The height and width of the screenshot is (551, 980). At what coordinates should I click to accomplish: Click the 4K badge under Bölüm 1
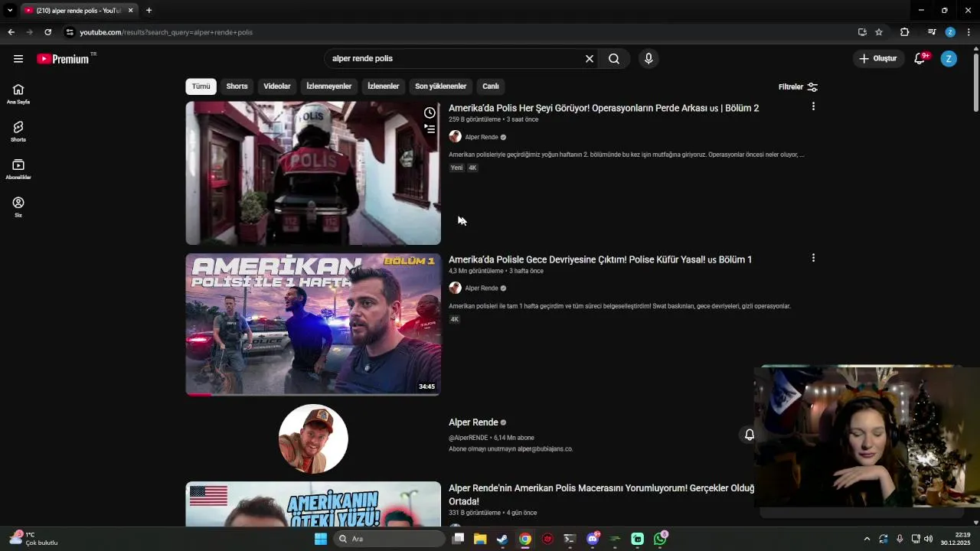[x=454, y=319]
